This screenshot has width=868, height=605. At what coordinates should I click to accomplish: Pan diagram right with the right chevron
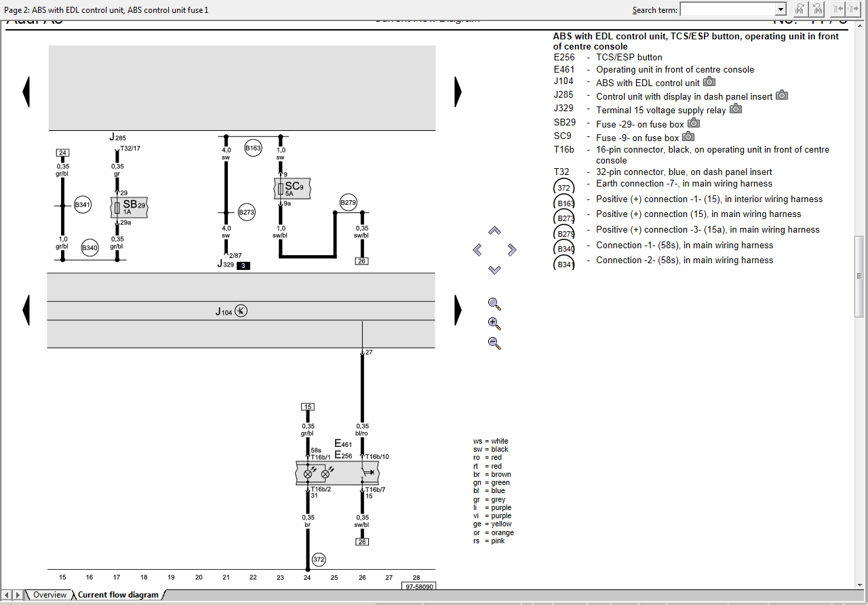512,250
